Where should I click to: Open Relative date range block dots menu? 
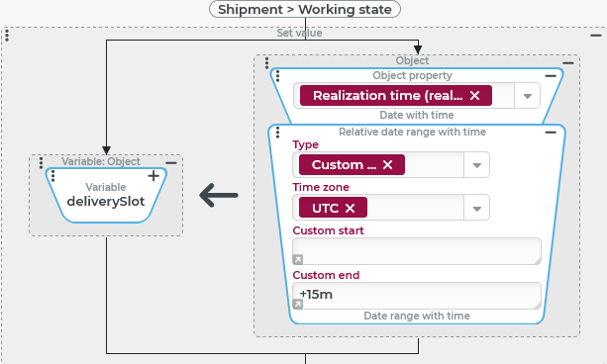pos(277,133)
